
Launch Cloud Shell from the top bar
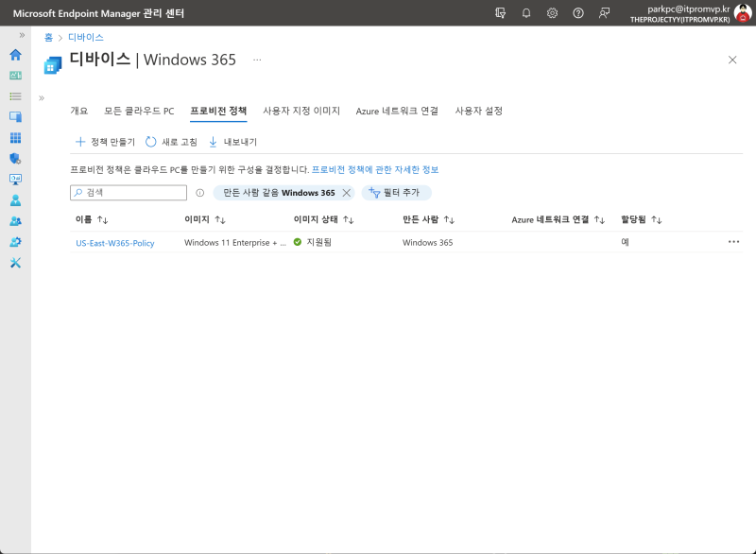pyautogui.click(x=501, y=12)
